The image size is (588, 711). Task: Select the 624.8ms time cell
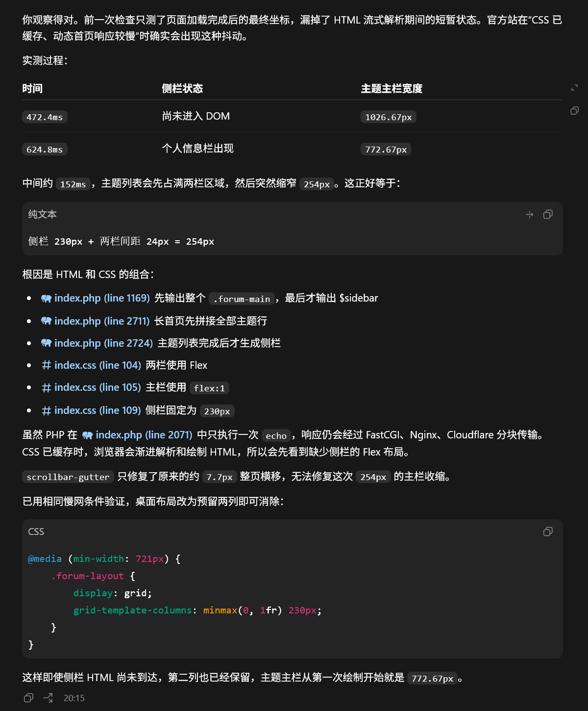coord(45,150)
